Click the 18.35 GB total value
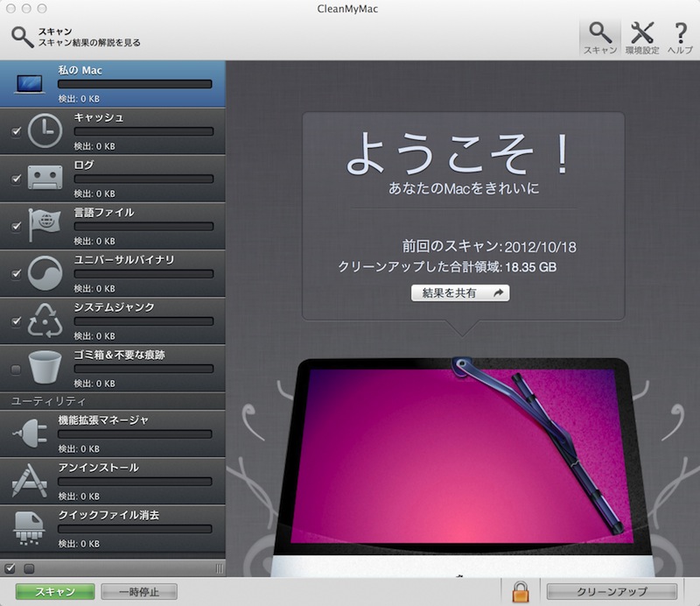Screen dimensions: 700x606 point(531,267)
